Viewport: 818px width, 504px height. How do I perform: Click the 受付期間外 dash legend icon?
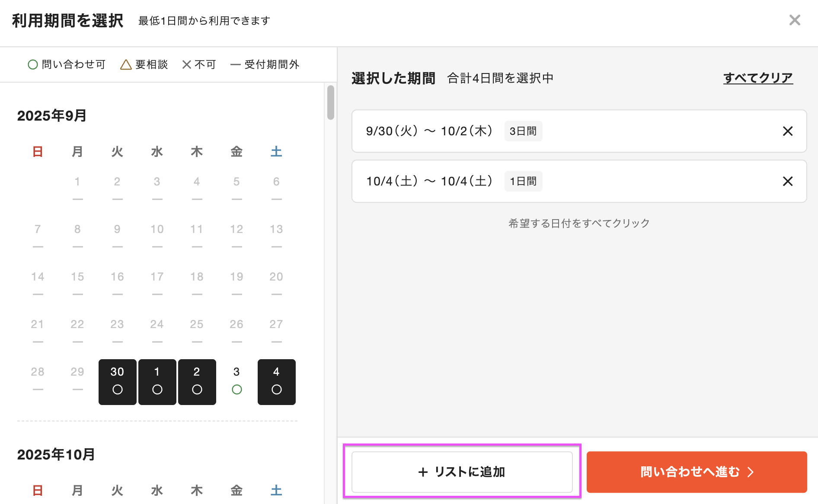click(x=236, y=64)
